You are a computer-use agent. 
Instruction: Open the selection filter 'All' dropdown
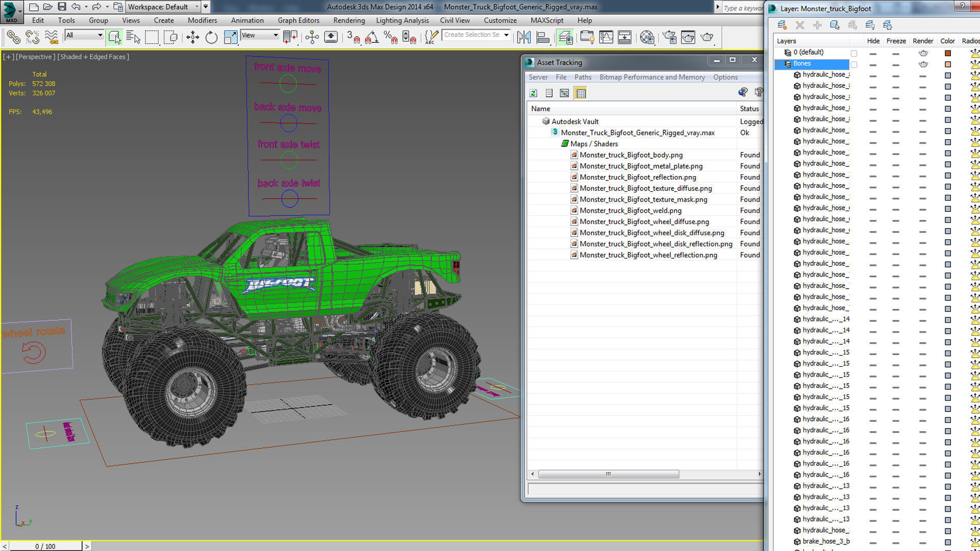pyautogui.click(x=84, y=35)
